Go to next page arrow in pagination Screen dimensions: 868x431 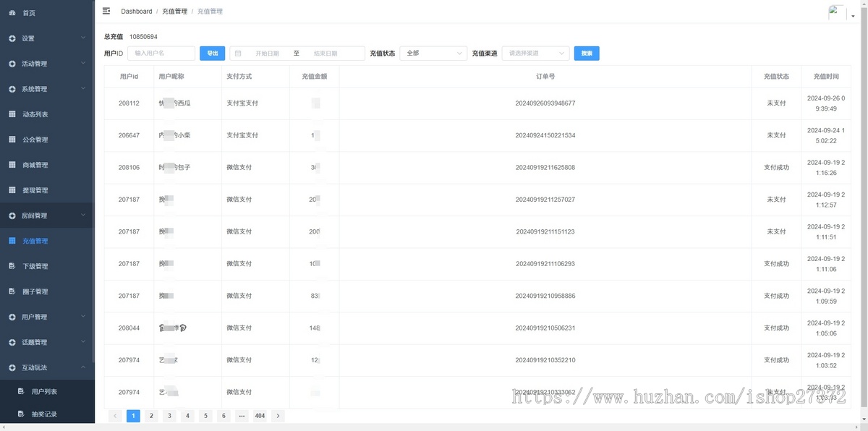pyautogui.click(x=278, y=416)
